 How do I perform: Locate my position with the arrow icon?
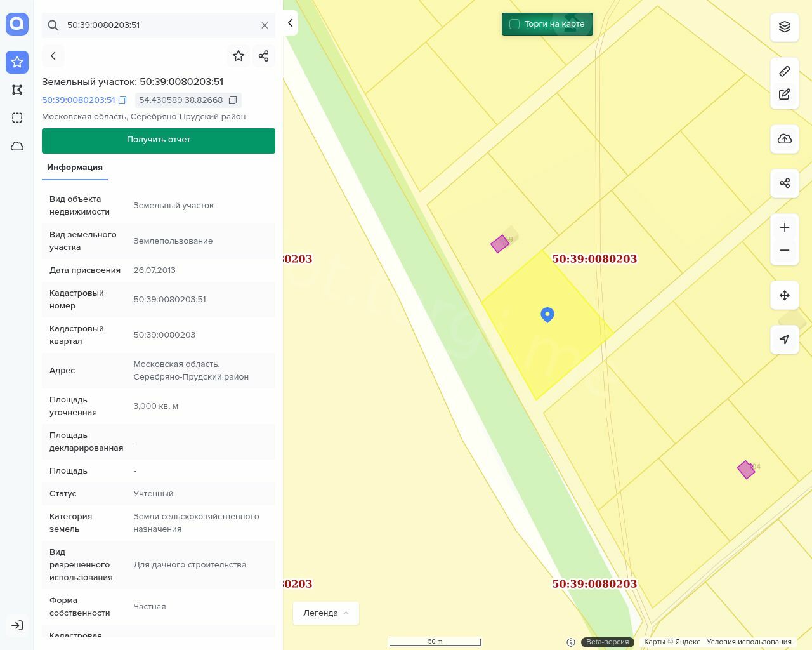point(785,340)
